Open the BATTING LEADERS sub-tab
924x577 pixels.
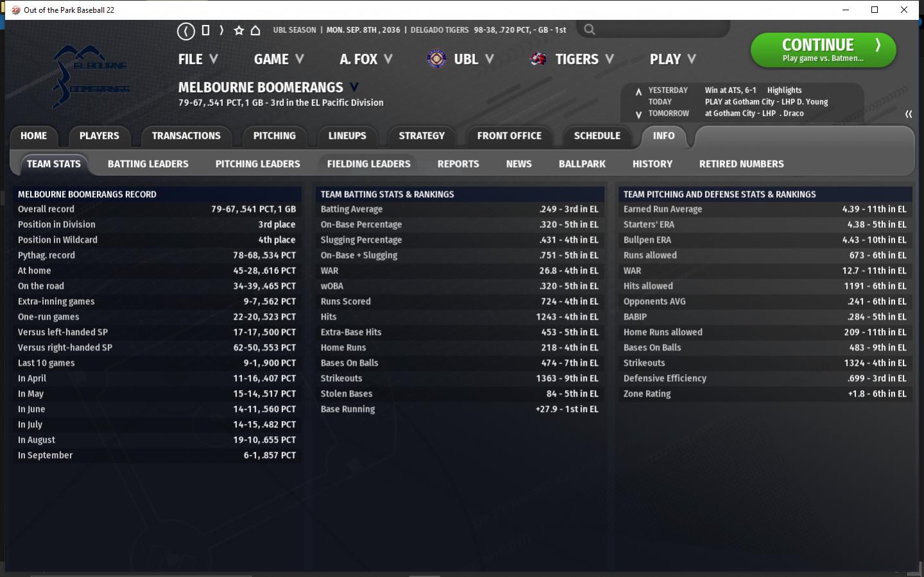click(148, 164)
